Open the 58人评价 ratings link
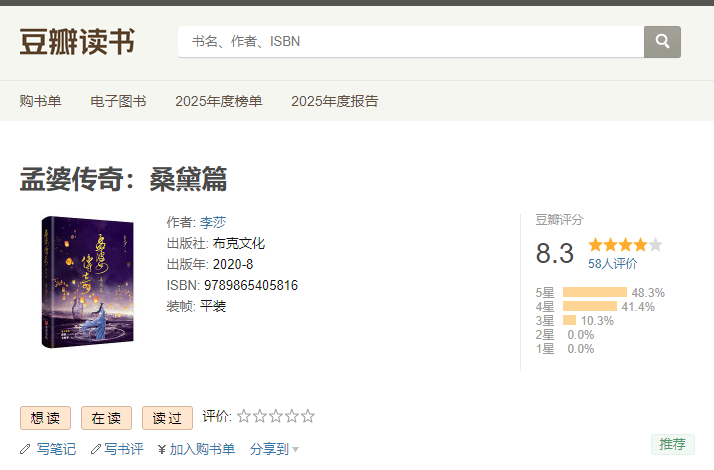Viewport: 714px width, 470px height. [x=612, y=264]
